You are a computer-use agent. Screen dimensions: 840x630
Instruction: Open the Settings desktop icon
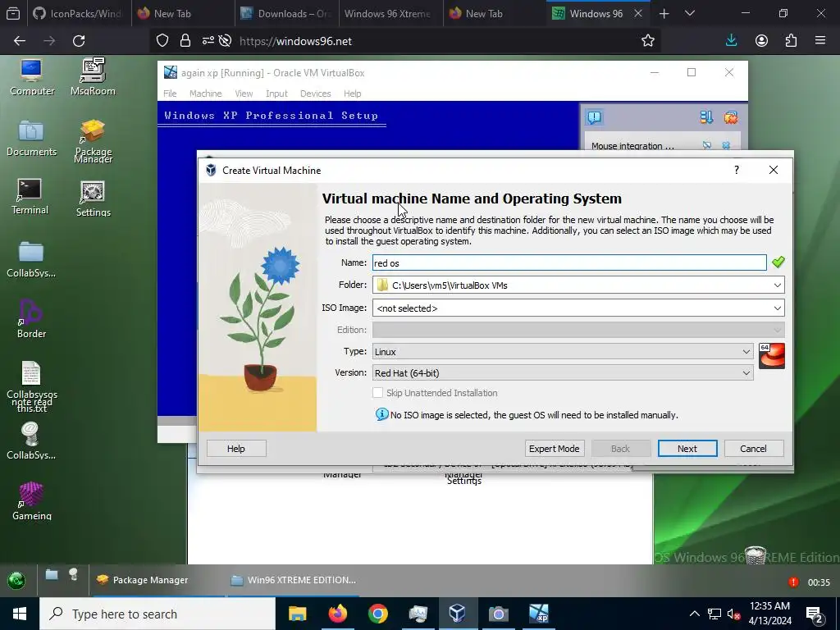[93, 199]
